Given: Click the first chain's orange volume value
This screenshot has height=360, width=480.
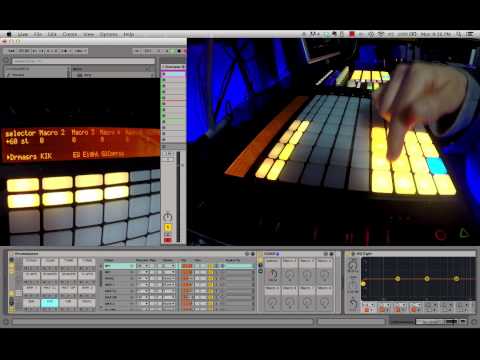Looking at the screenshot, I should coord(187,266).
